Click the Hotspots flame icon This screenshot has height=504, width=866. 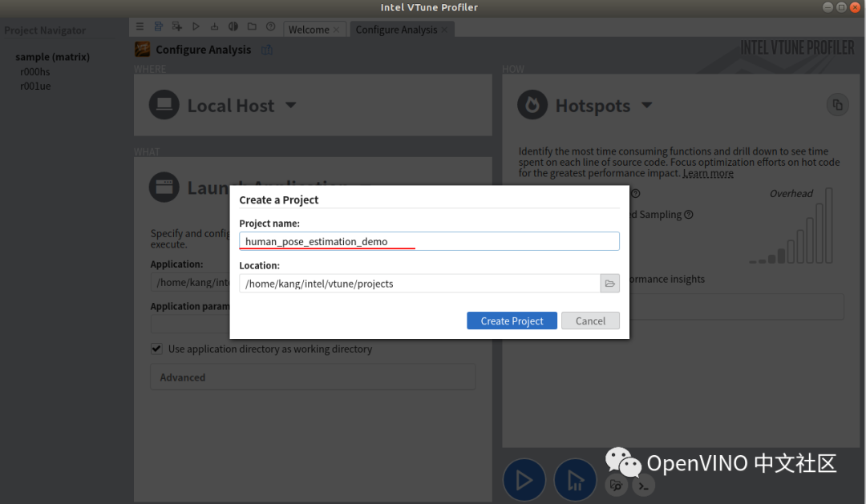point(532,104)
